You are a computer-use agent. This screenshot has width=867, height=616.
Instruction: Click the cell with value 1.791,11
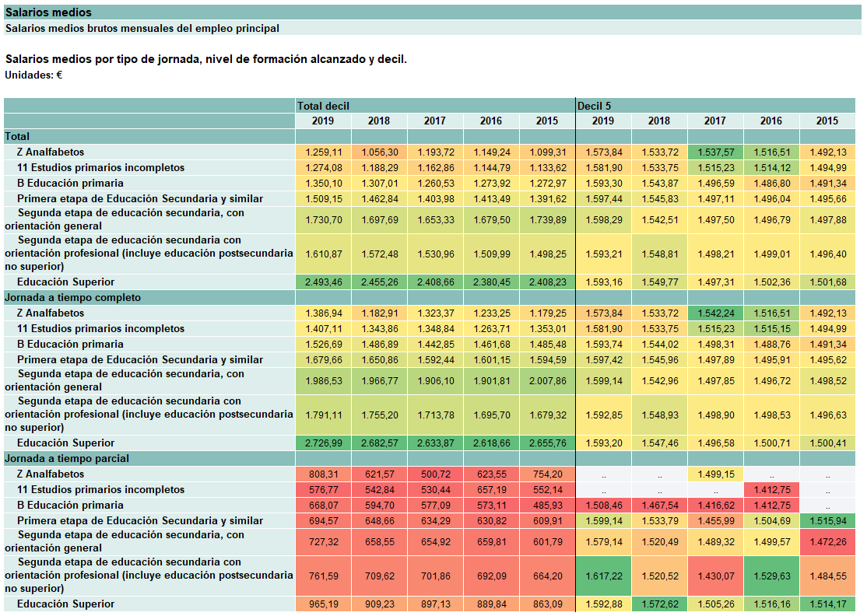(324, 415)
